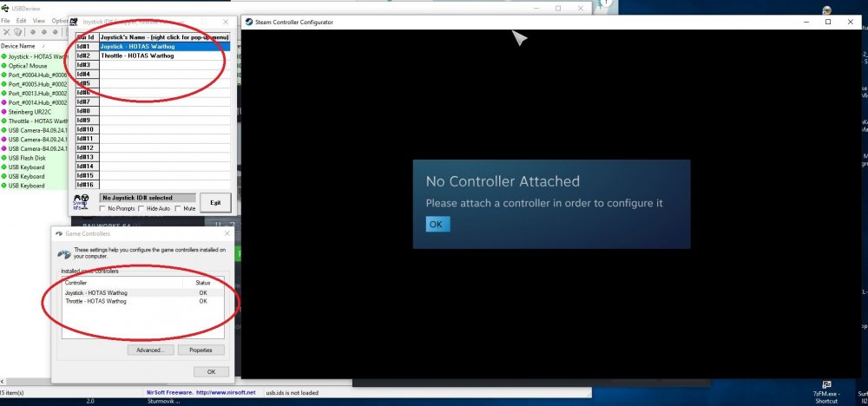Screen dimensions: 868x406
Task: Click the Id#2 cell
Action: point(87,56)
